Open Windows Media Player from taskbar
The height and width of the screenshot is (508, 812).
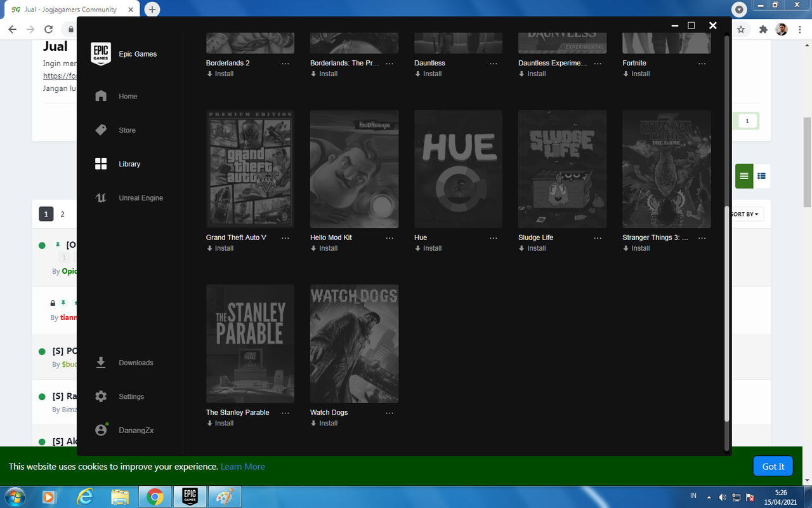point(49,496)
